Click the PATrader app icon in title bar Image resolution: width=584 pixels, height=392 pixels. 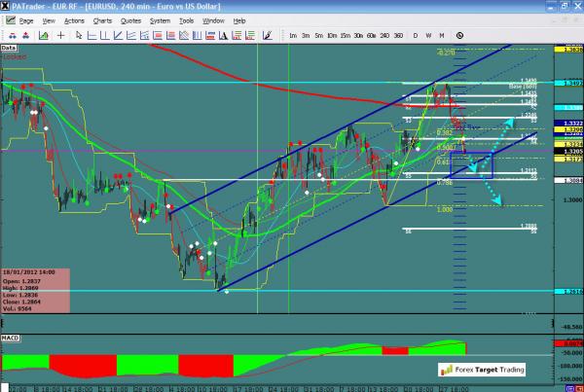click(6, 6)
